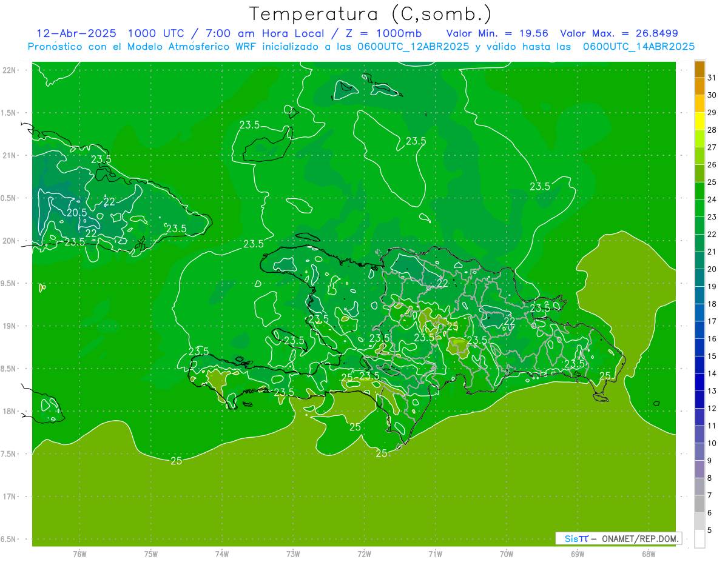
Task: Click the "20N" latitude axis label
Action: tap(9, 241)
